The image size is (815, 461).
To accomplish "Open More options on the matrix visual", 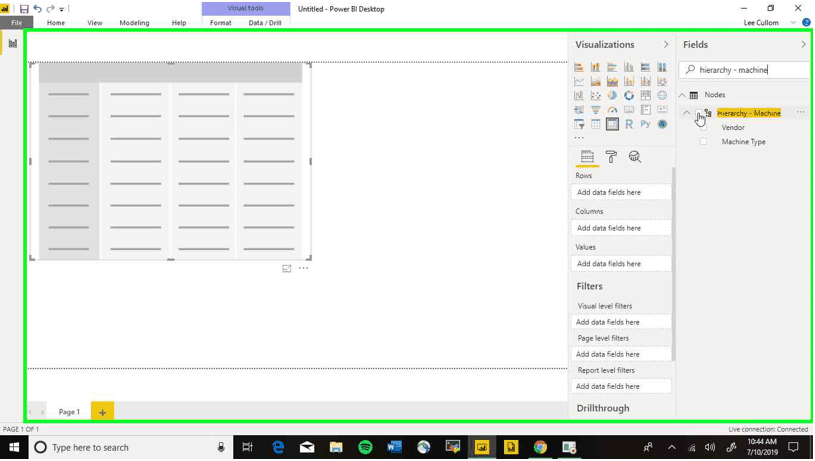I will click(x=303, y=268).
